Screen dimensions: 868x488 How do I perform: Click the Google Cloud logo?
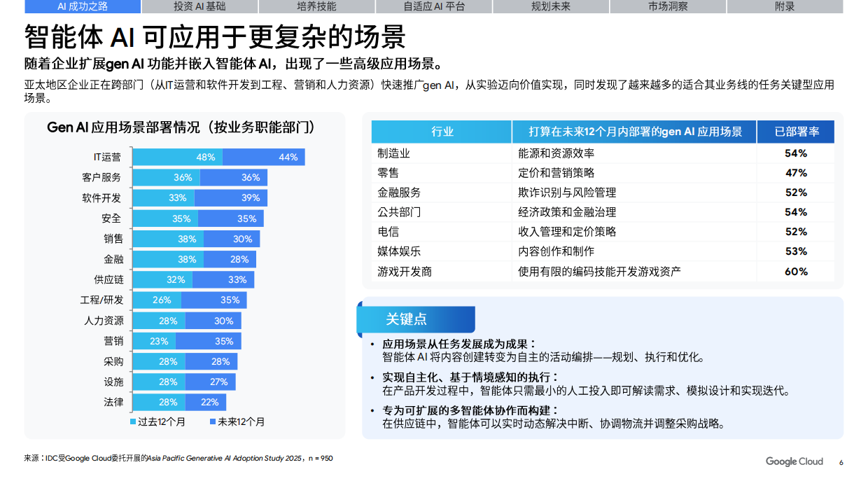[x=794, y=461]
